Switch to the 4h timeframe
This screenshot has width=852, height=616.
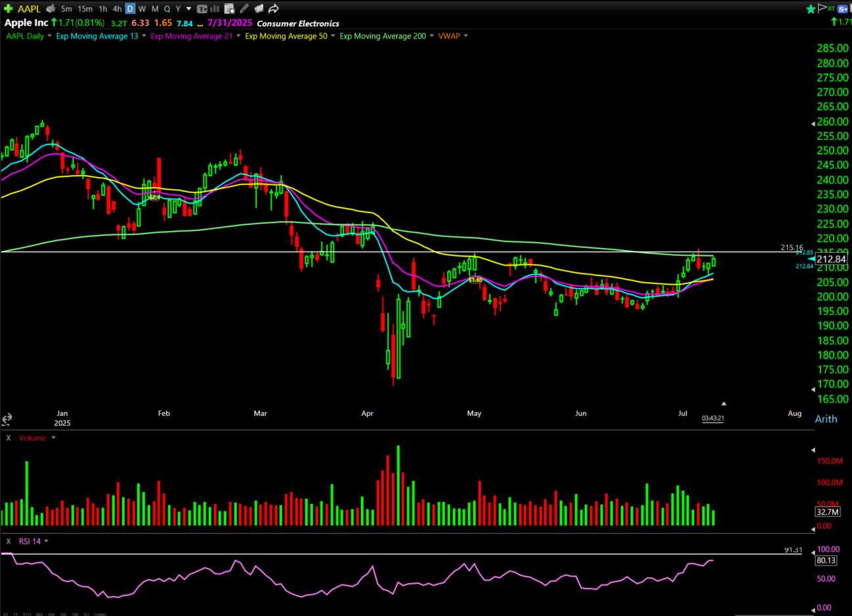coord(117,9)
